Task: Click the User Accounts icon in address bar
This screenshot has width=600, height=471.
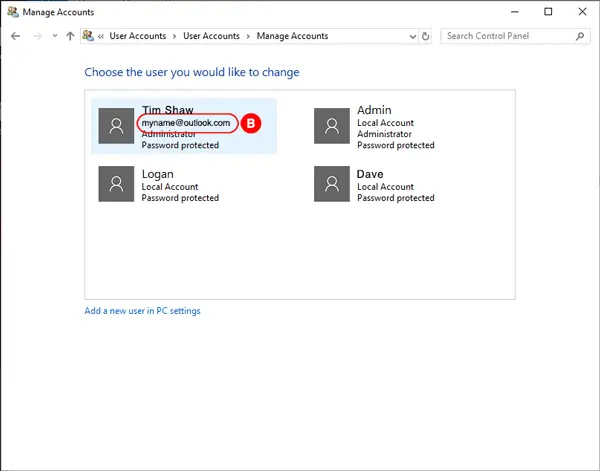Action: (88, 36)
